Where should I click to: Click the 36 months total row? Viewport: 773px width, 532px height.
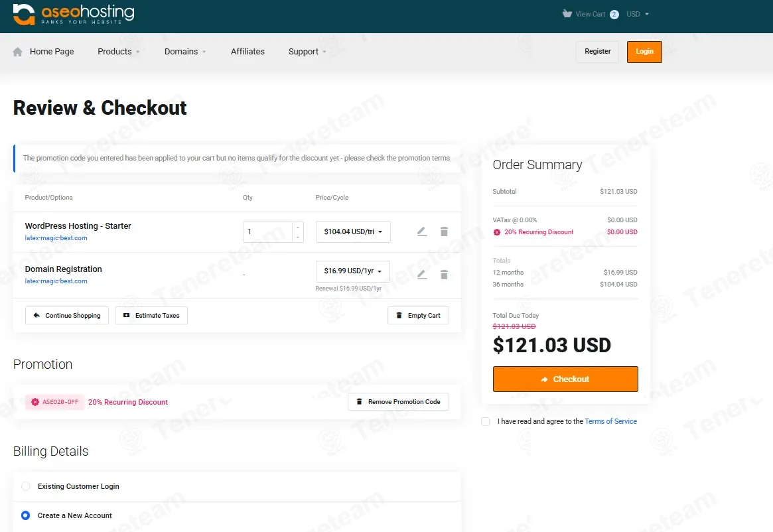[x=565, y=285]
